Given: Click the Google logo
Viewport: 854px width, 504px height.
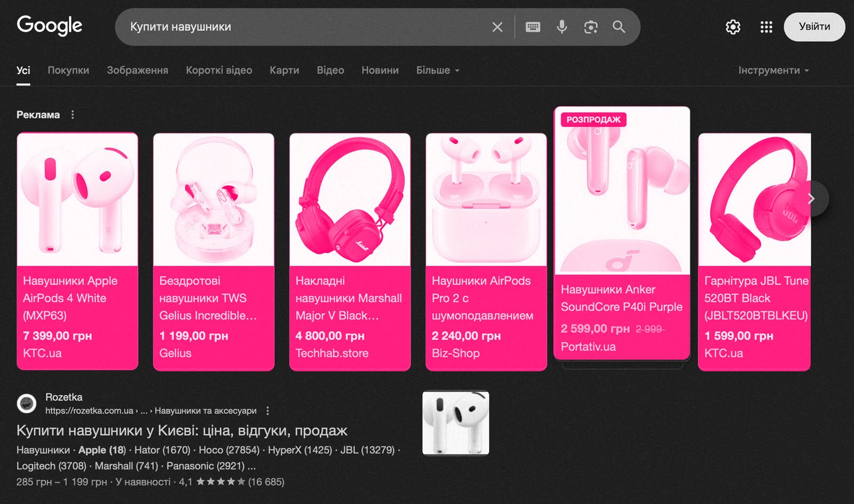Looking at the screenshot, I should 50,26.
